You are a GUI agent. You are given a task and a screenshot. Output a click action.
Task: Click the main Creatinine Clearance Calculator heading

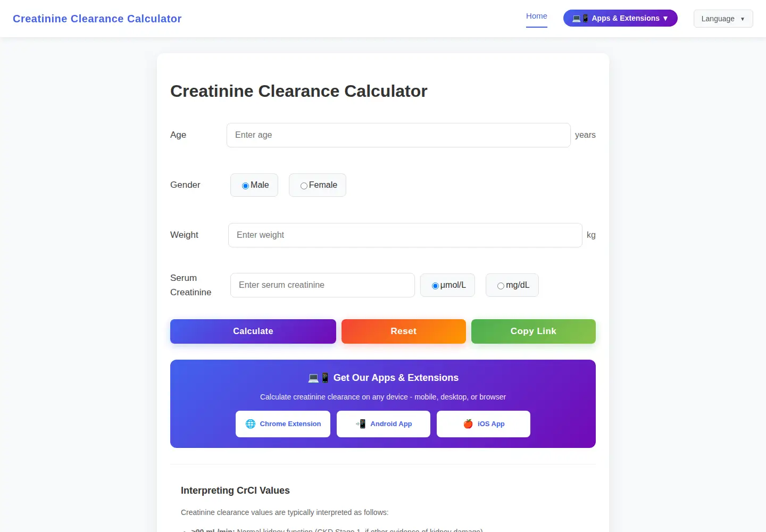(299, 91)
